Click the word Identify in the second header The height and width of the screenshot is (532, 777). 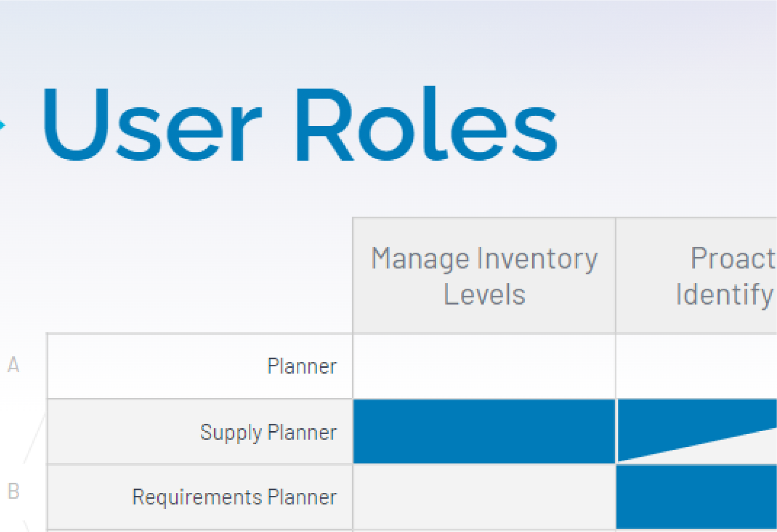(725, 295)
